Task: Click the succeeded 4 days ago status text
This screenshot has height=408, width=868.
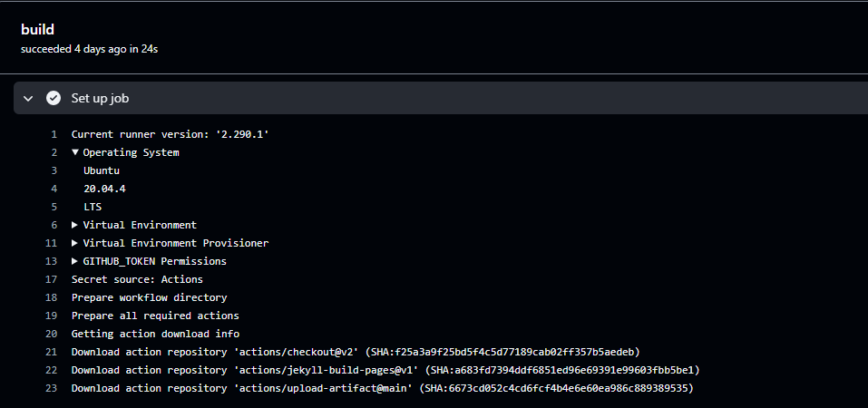Action: point(90,49)
